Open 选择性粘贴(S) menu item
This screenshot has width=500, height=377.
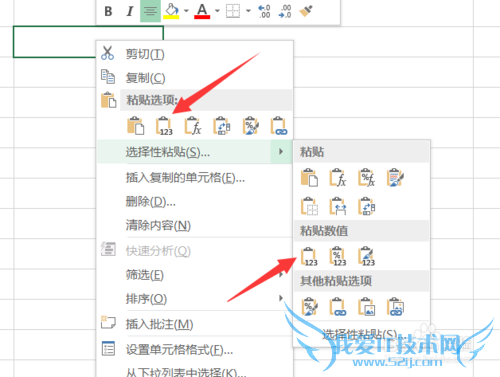(195, 152)
